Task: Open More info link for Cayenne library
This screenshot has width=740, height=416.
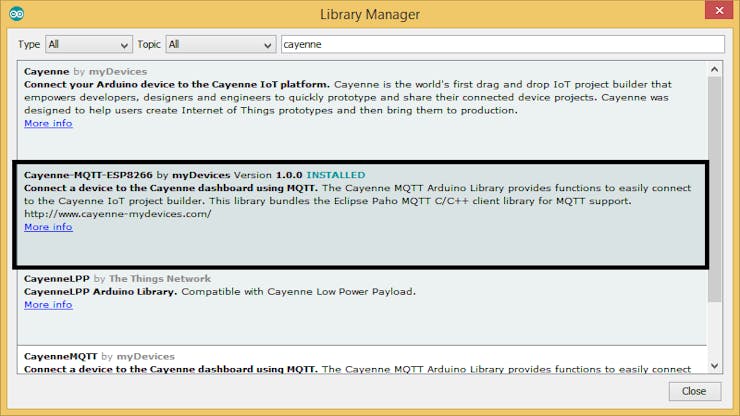Action: 48,123
